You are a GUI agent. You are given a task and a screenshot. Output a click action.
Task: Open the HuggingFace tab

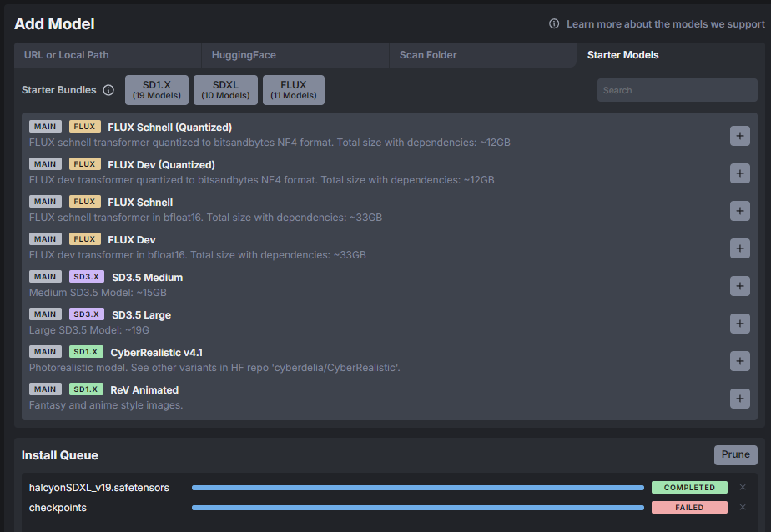coord(295,55)
